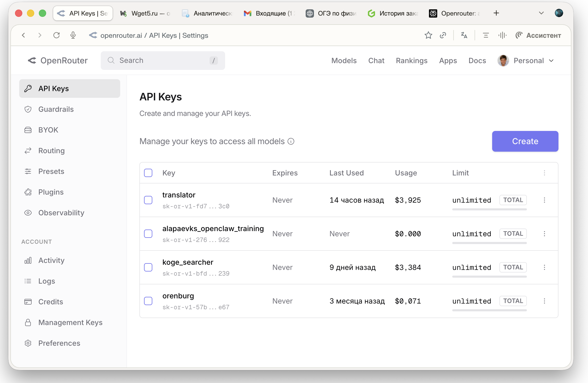Click the browser back arrow

pos(24,35)
